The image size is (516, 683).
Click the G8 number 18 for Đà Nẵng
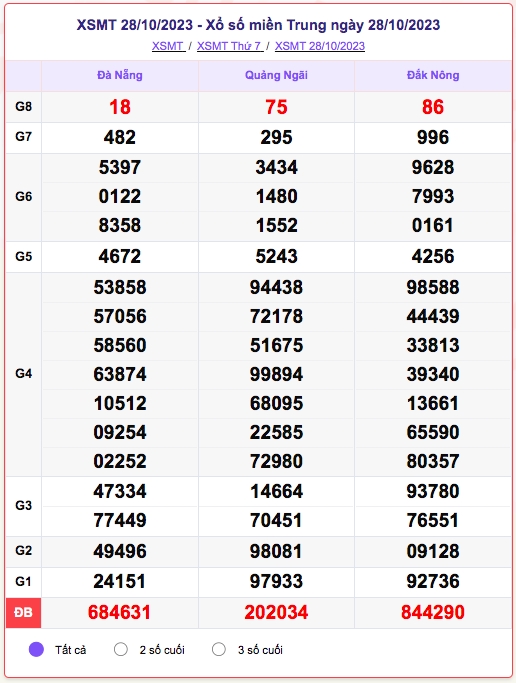[x=120, y=107]
